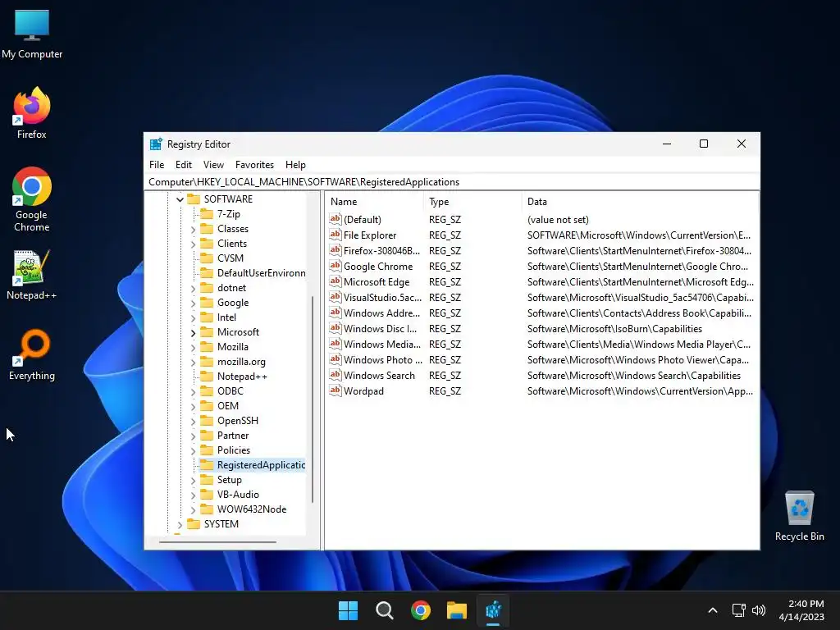Screen dimensions: 840x630
Task: Open the Favorites menu
Action: pyautogui.click(x=254, y=164)
